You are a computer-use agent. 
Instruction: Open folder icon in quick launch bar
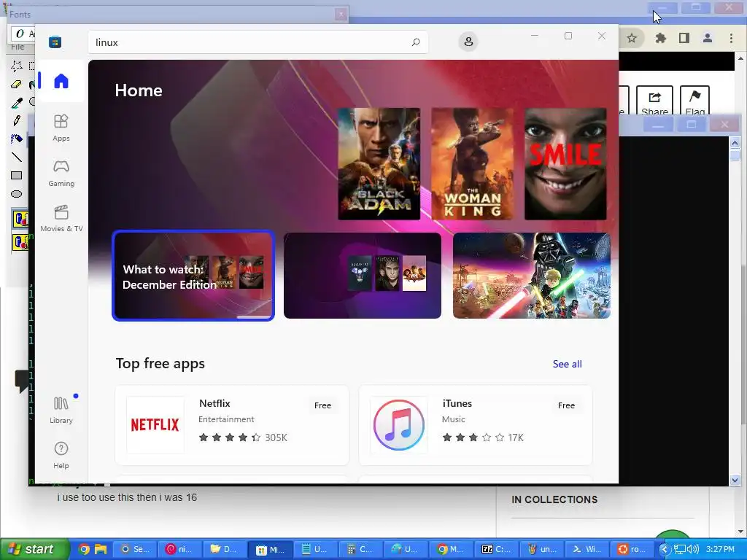(101, 549)
